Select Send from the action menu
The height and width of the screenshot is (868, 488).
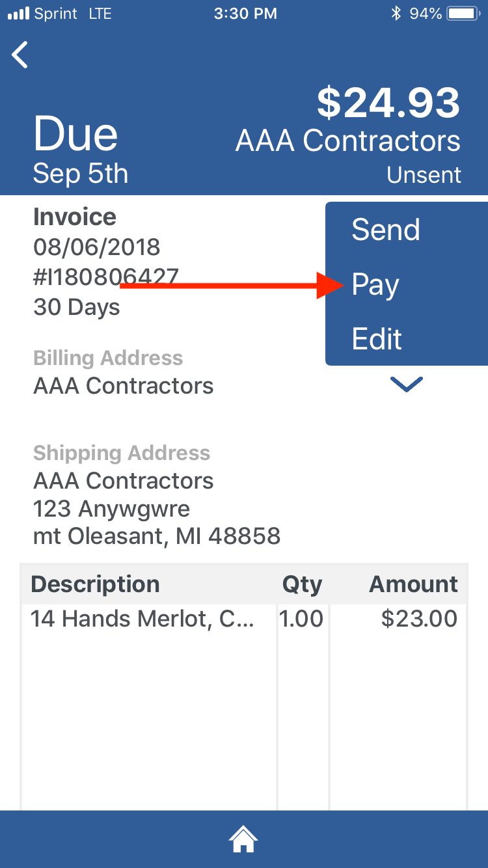click(386, 230)
